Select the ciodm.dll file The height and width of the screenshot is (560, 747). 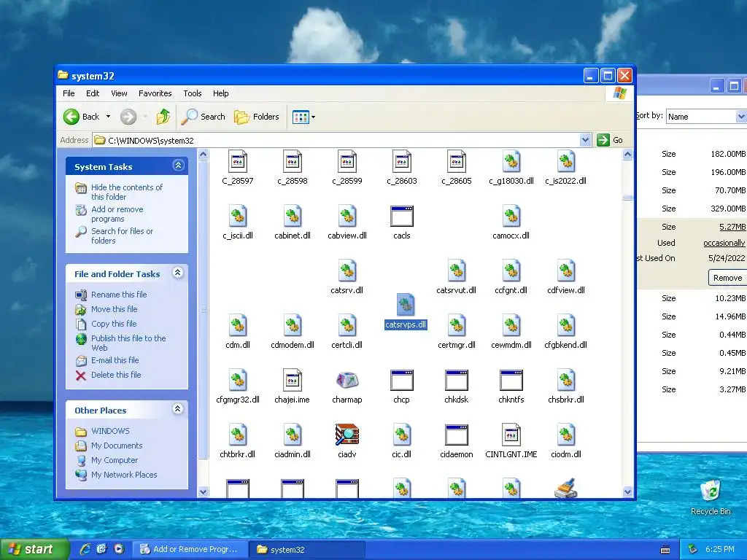566,440
